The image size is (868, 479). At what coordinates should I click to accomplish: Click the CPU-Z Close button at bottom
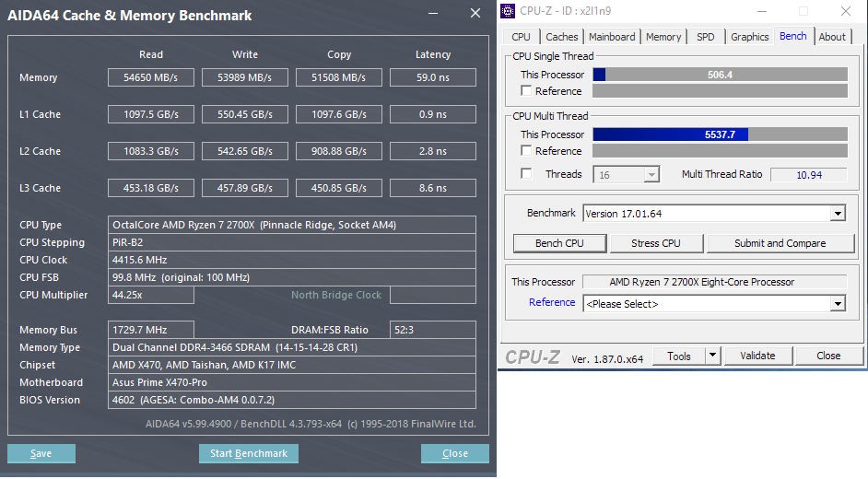(x=828, y=356)
